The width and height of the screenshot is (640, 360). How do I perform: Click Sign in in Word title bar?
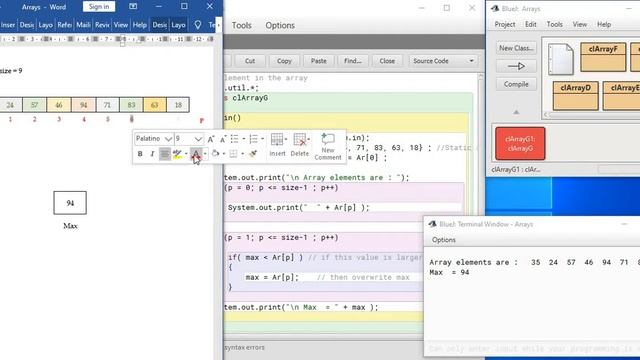click(x=99, y=7)
